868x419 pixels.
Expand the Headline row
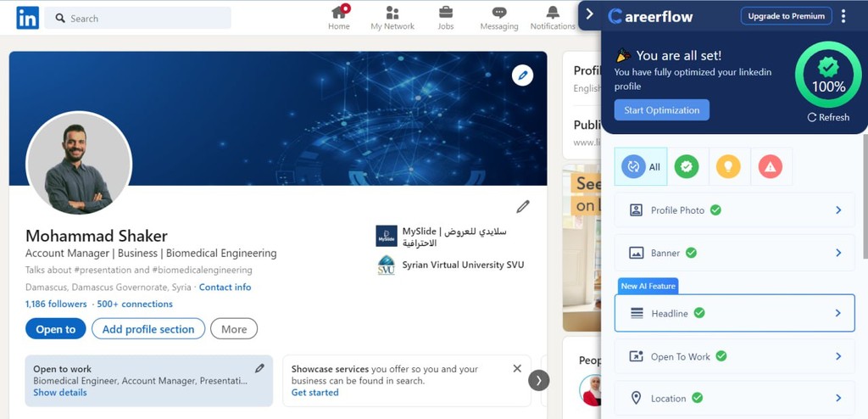pyautogui.click(x=735, y=313)
